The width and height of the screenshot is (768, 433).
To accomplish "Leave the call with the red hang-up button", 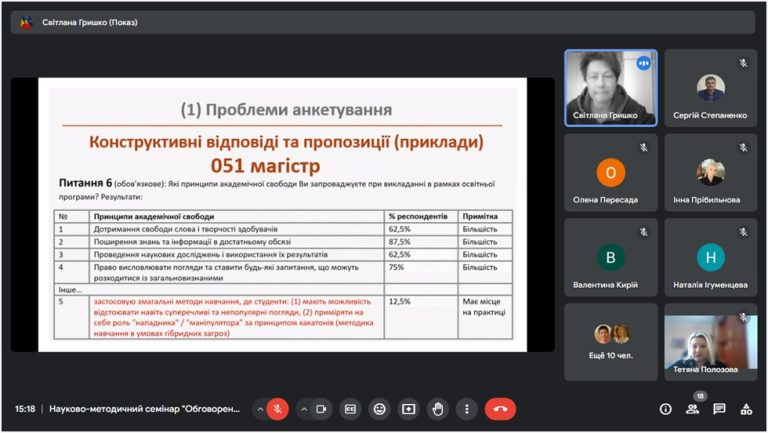I will (500, 409).
